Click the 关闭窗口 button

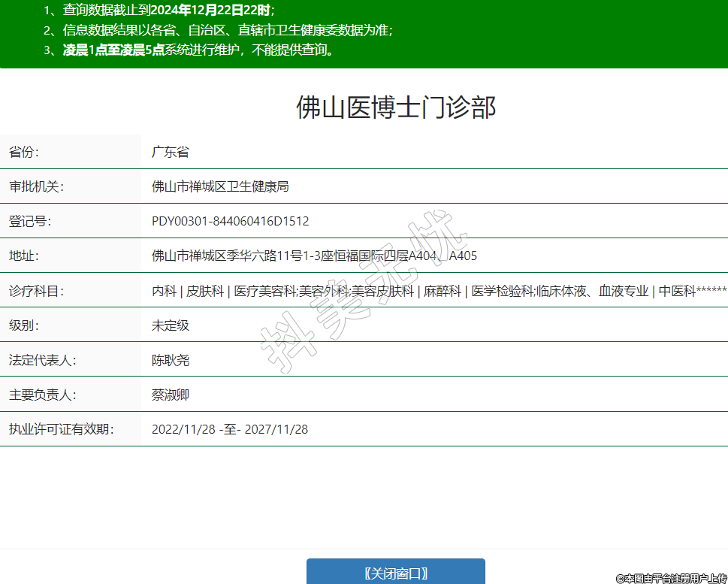[395, 573]
